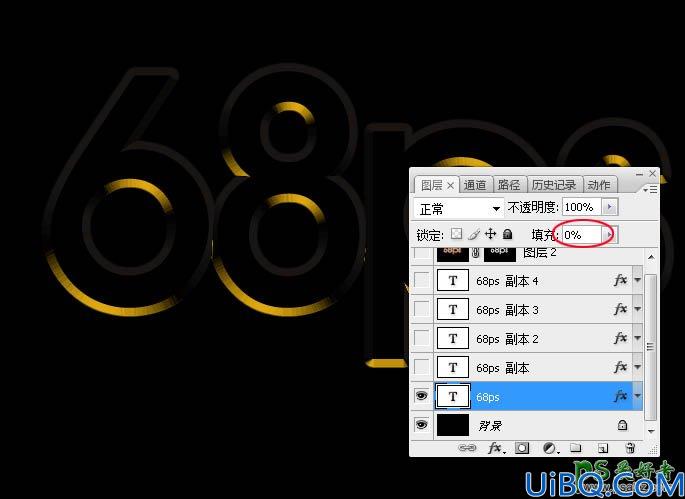The image size is (685, 499).
Task: Select the 68ps 副本 4 layer name
Action: click(507, 281)
